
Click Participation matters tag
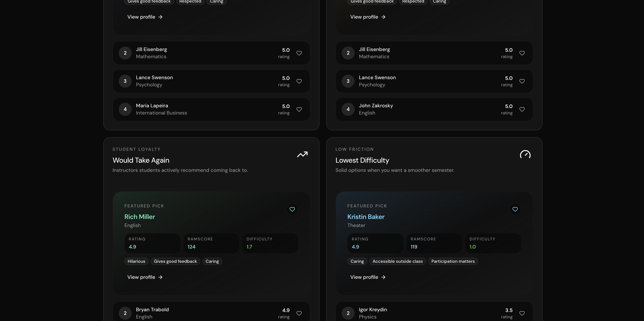(x=453, y=261)
